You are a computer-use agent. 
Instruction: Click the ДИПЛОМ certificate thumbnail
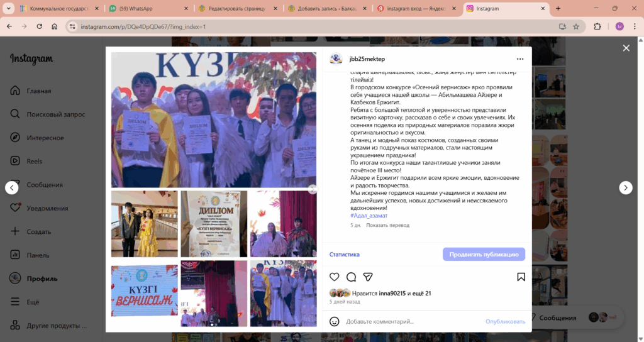(214, 224)
